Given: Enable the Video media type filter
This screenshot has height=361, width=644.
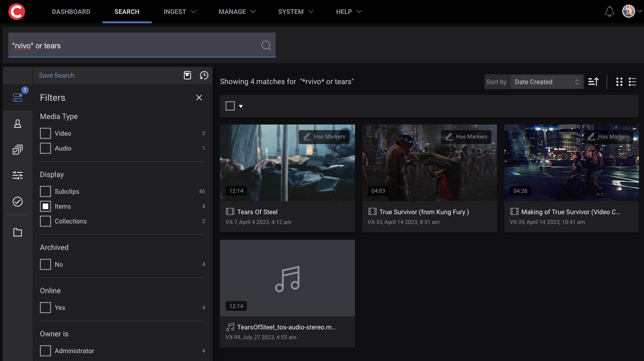Looking at the screenshot, I should [45, 133].
